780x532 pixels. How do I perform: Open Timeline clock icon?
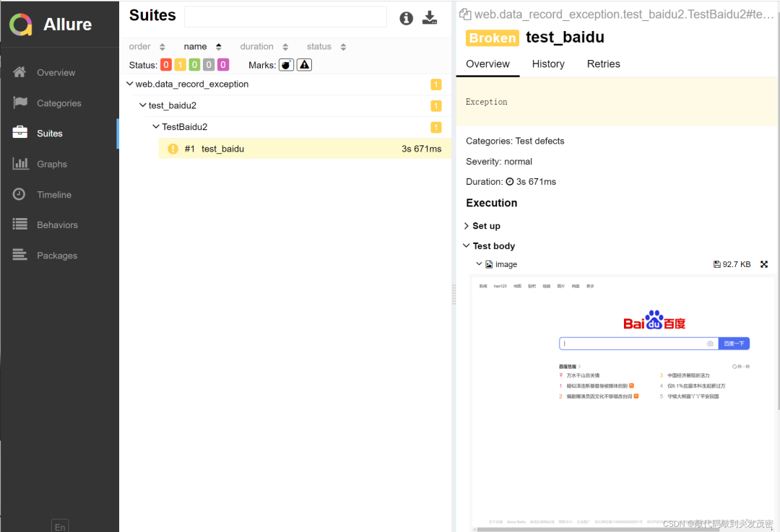pos(19,194)
